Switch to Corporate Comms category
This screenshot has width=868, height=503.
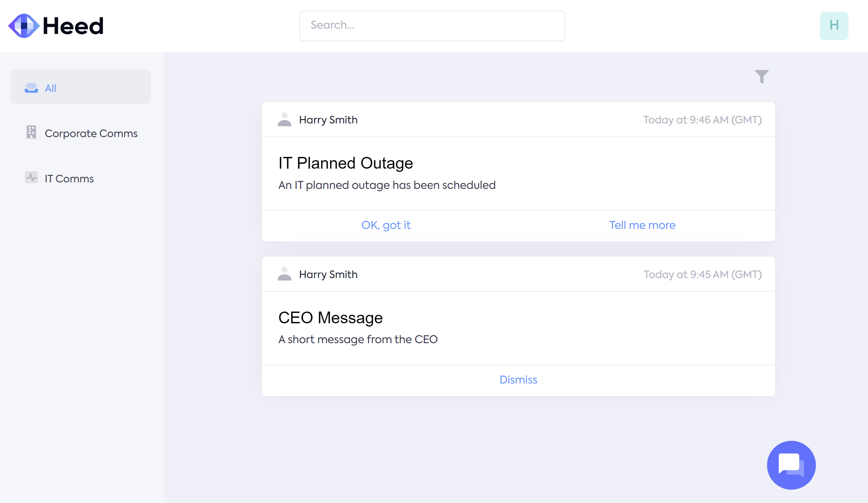91,133
